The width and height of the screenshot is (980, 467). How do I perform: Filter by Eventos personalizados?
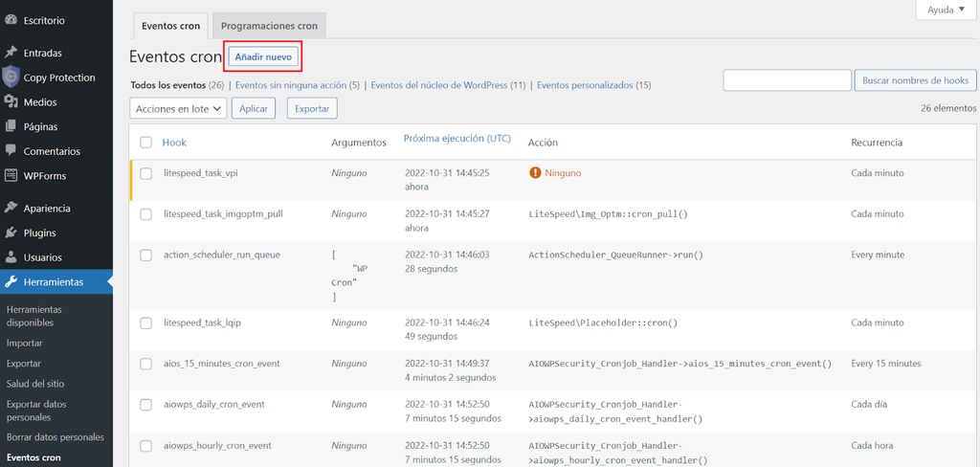(593, 85)
